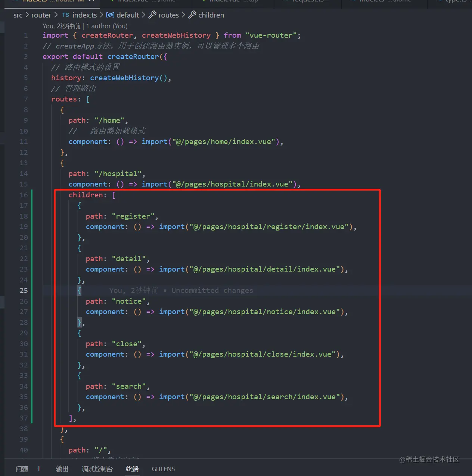Click the wrench icon beside children breadcrumb
The image size is (472, 476).
192,15
